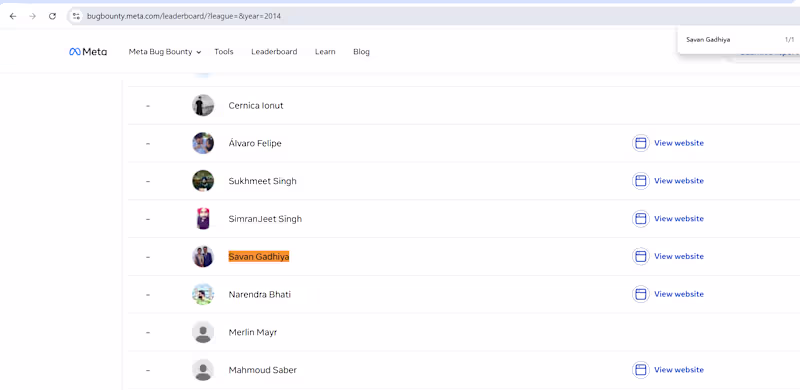
Task: Select the name Narendra Bhati
Action: point(260,295)
